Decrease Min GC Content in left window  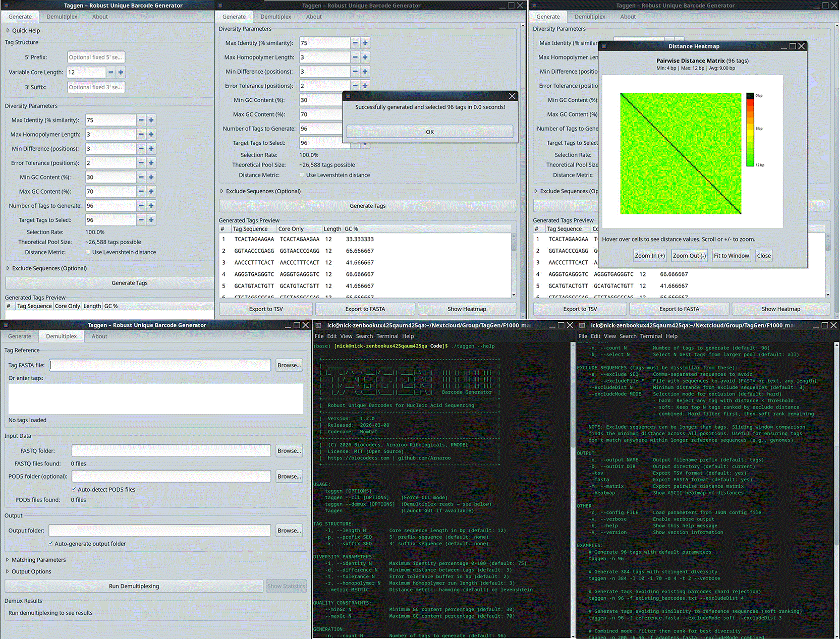click(x=141, y=177)
